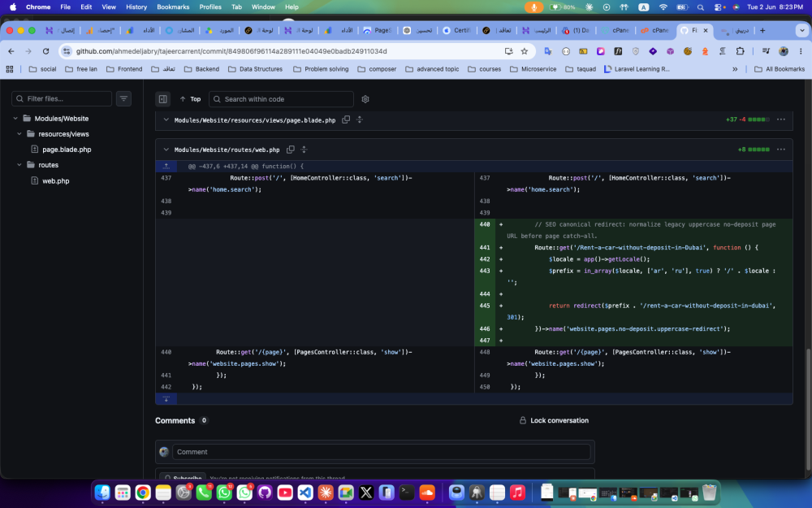Image resolution: width=812 pixels, height=508 pixels.
Task: Launch Visual Studio Code from the Dock
Action: click(305, 493)
